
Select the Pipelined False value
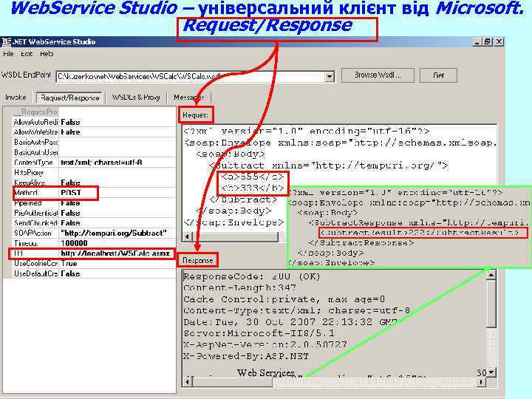coord(71,203)
